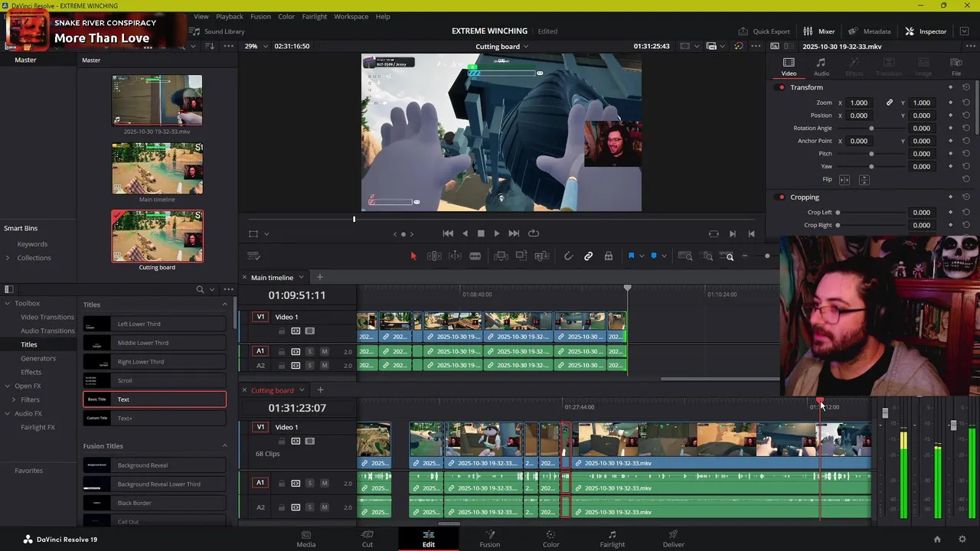Expand the Open FX tree
980x551 pixels.
tap(8, 386)
